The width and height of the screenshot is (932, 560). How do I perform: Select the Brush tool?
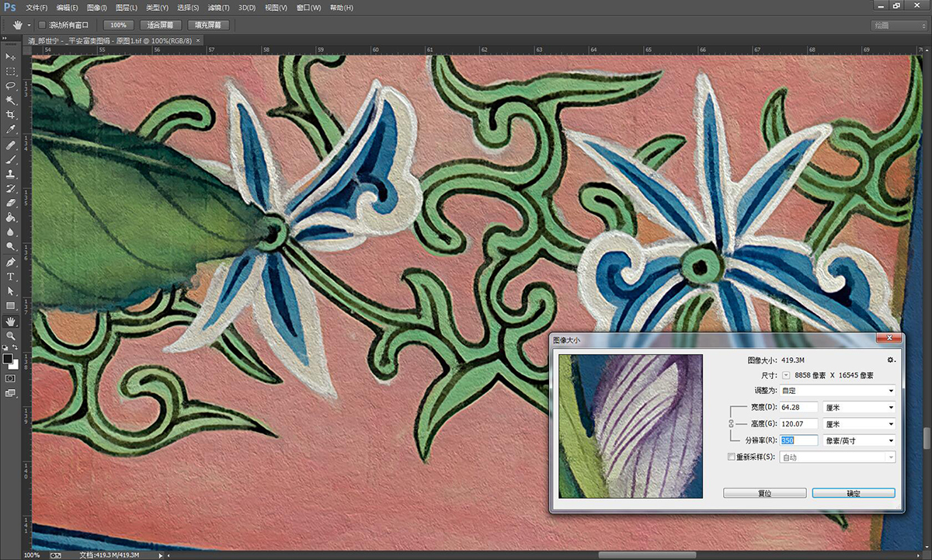[x=11, y=159]
